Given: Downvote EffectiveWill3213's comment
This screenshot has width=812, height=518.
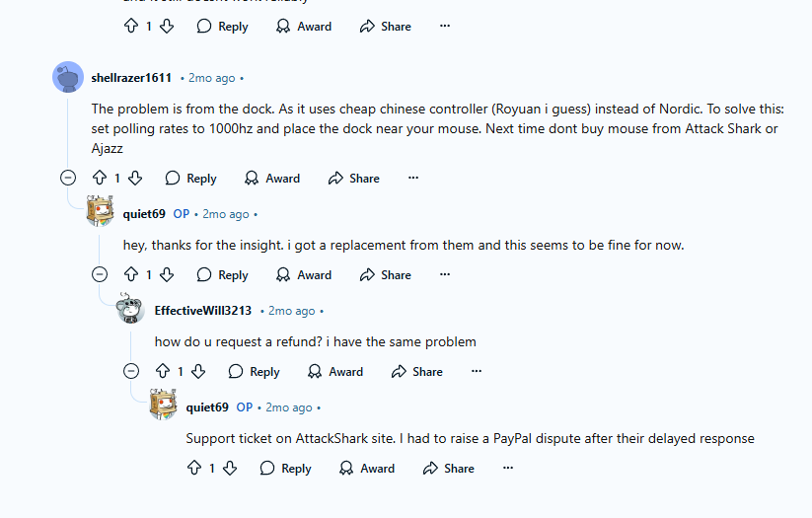Looking at the screenshot, I should [x=198, y=372].
